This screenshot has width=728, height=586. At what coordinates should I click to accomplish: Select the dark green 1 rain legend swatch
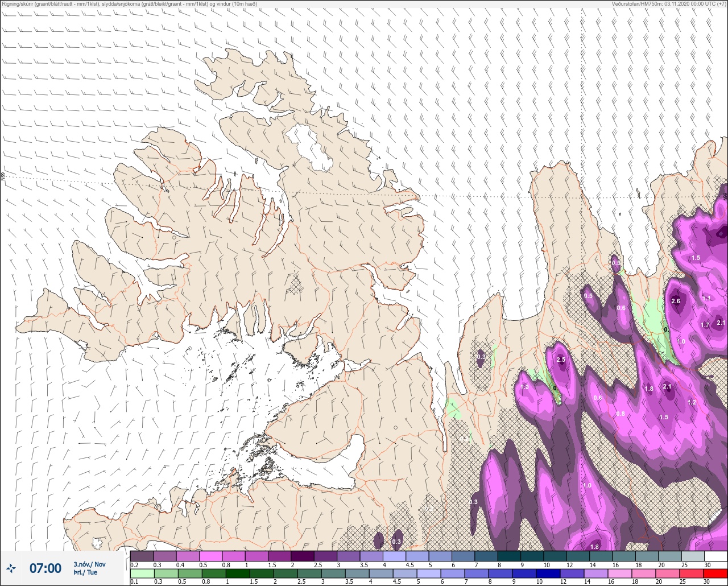point(238,573)
